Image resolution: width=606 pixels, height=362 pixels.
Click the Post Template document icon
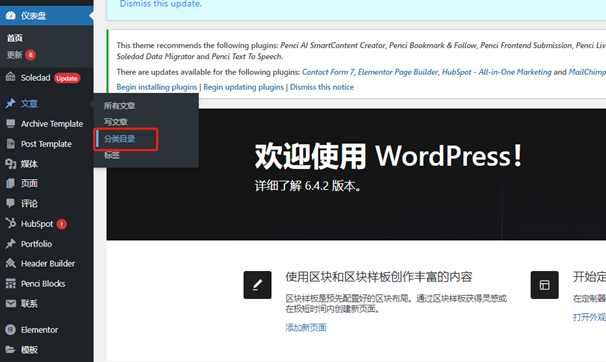pos(10,144)
